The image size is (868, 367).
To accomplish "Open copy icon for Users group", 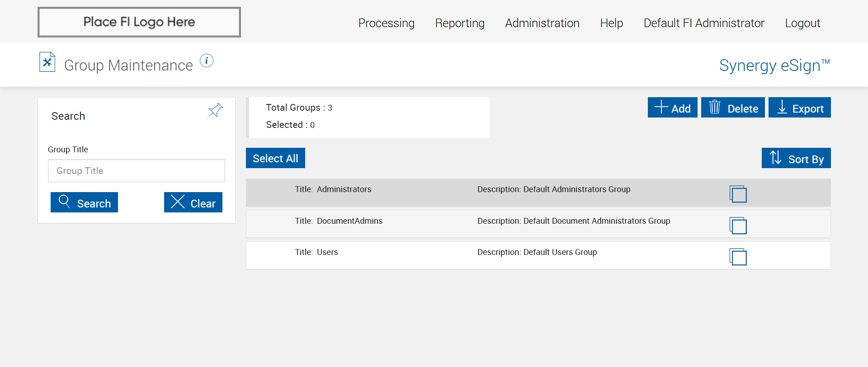I will (738, 257).
